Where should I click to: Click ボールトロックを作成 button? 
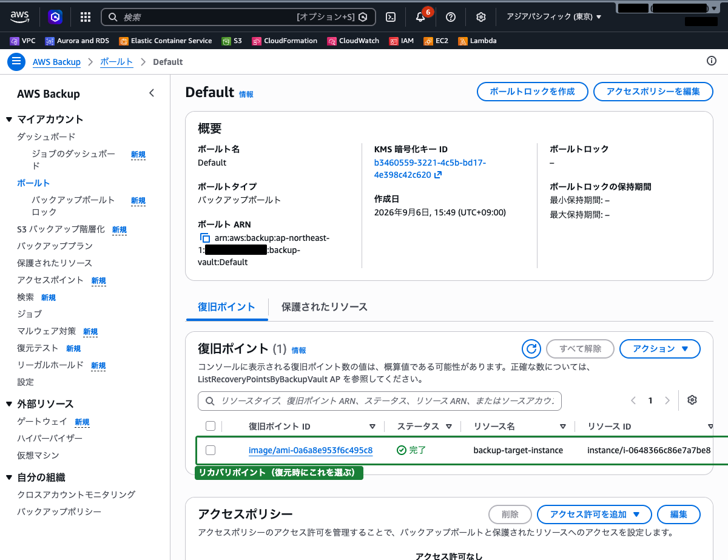tap(532, 92)
